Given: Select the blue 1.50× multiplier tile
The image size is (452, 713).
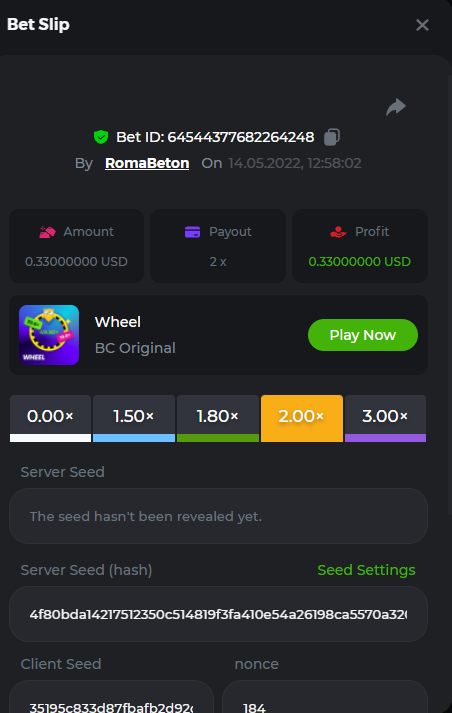Looking at the screenshot, I should (x=134, y=418).
